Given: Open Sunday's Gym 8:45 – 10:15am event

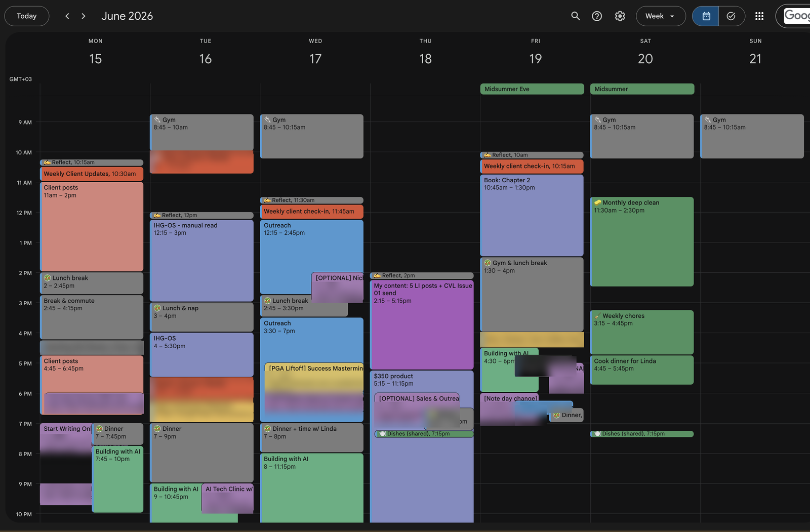Looking at the screenshot, I should click(x=752, y=136).
